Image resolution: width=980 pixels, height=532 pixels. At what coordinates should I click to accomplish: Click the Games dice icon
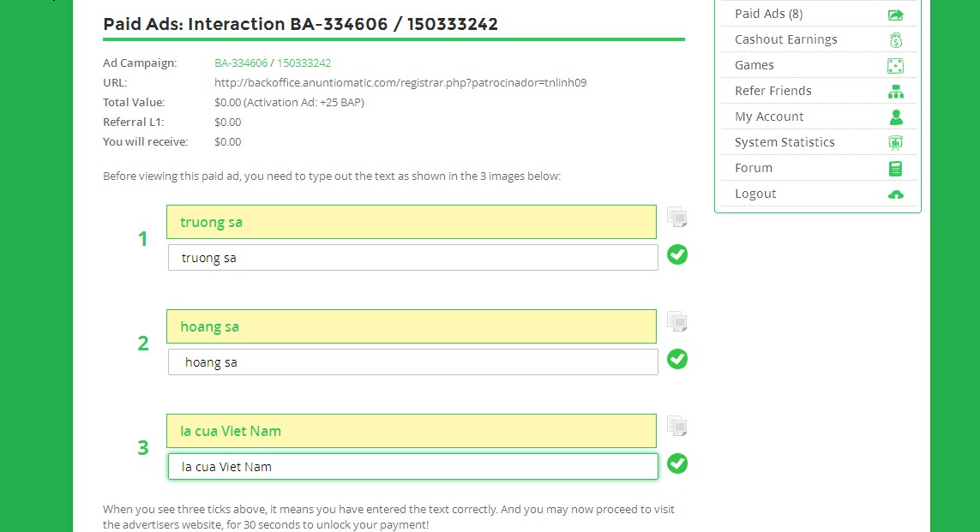[x=895, y=66]
